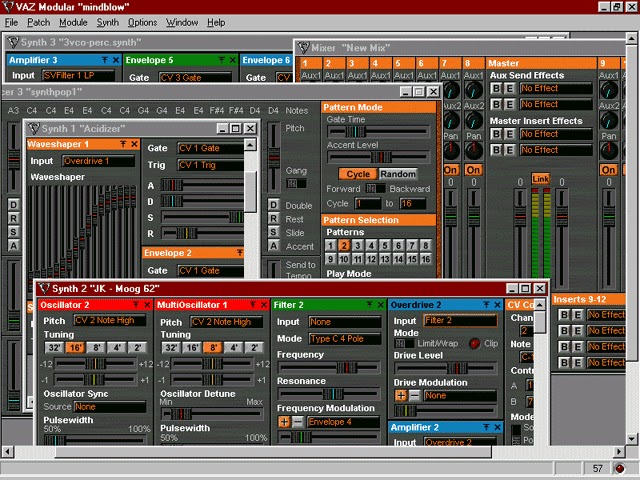Toggle channel 7 On button in Mixer
640x480 pixels.
[451, 170]
